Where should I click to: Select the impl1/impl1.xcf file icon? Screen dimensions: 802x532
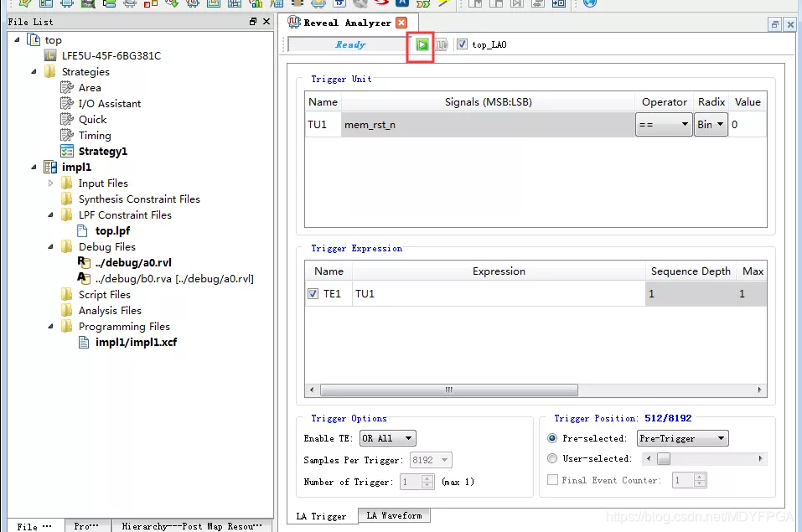[83, 342]
